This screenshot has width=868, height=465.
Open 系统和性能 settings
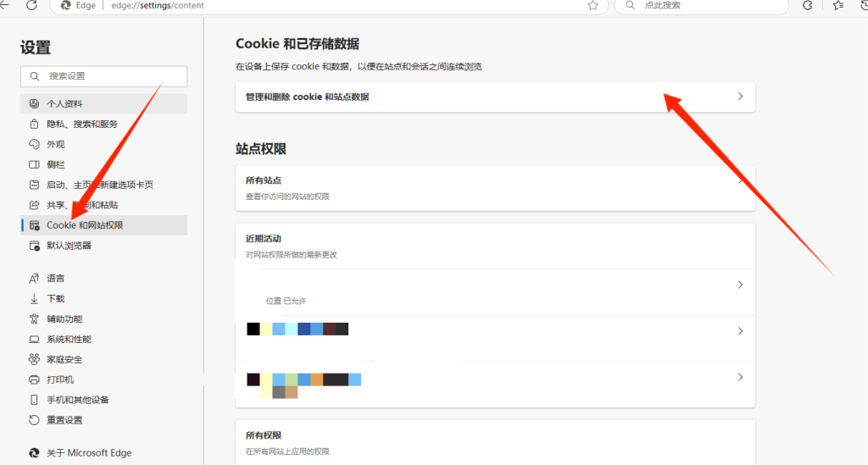point(69,339)
